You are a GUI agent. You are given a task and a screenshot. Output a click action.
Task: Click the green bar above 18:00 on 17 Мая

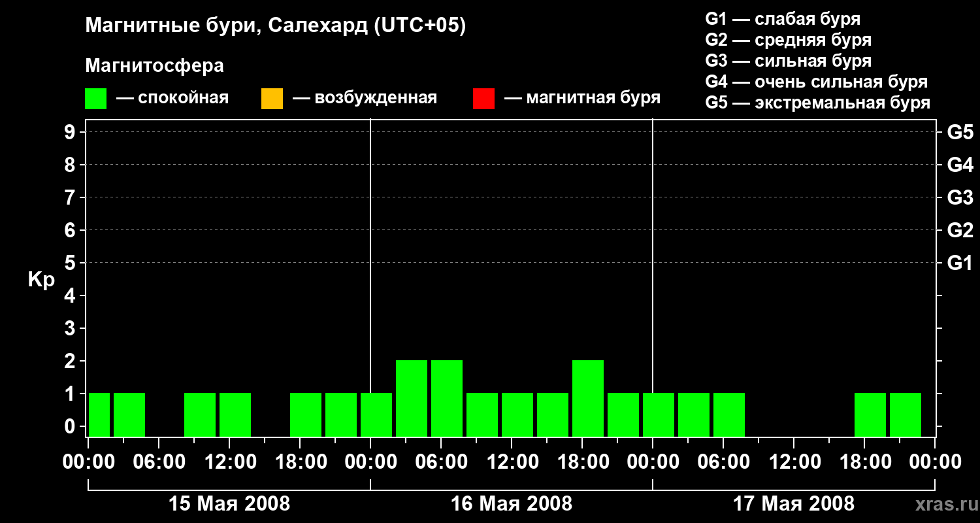click(870, 414)
